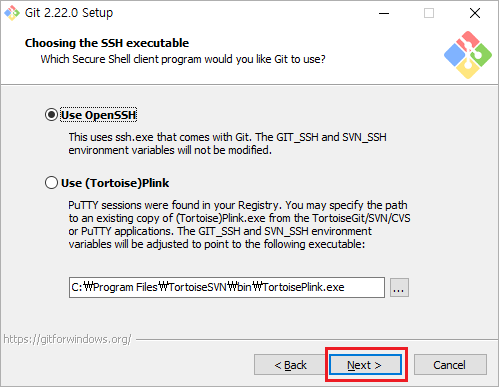
Task: Cancel the Git setup
Action: 450,365
